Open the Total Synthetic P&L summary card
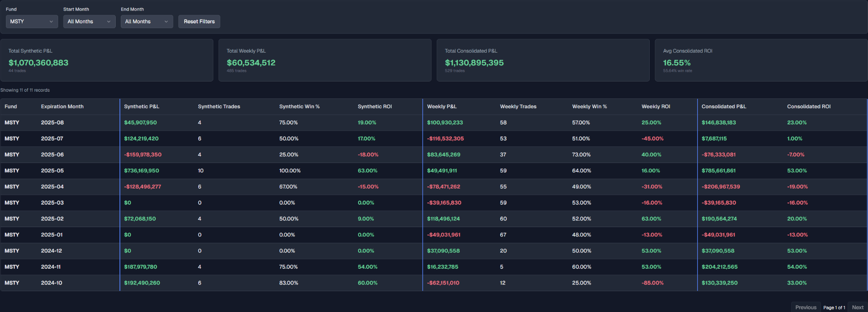Image resolution: width=868 pixels, height=312 pixels. click(x=106, y=60)
